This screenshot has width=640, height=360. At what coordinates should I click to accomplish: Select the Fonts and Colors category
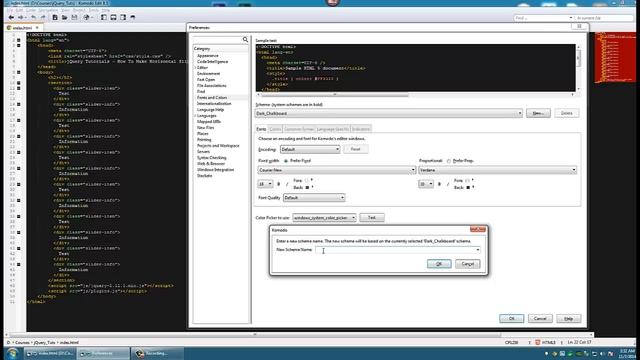click(x=212, y=98)
